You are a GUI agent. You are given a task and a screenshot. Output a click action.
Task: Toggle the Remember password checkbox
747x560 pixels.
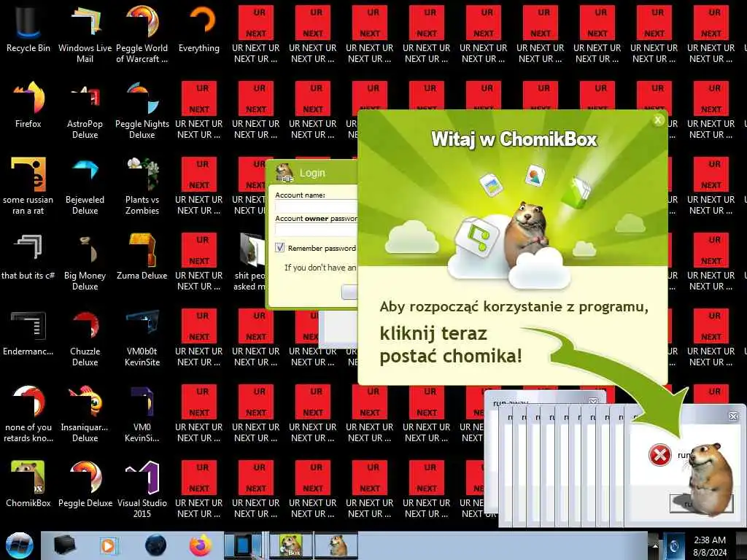click(x=279, y=248)
